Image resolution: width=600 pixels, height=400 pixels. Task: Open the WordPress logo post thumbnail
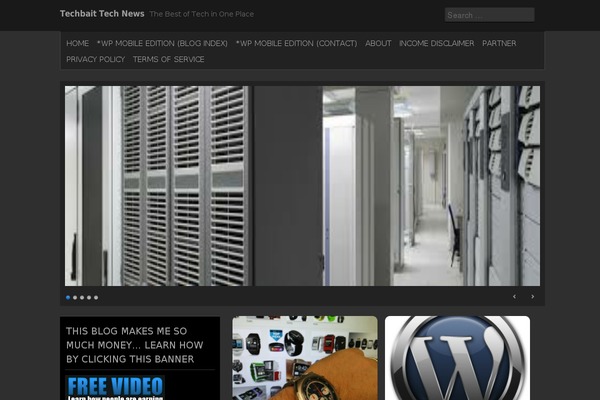[457, 358]
